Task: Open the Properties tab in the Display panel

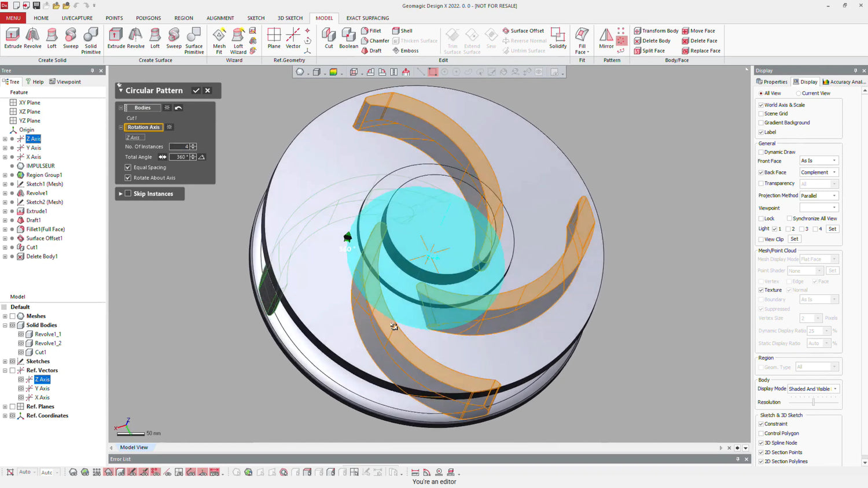Action: (x=772, y=82)
